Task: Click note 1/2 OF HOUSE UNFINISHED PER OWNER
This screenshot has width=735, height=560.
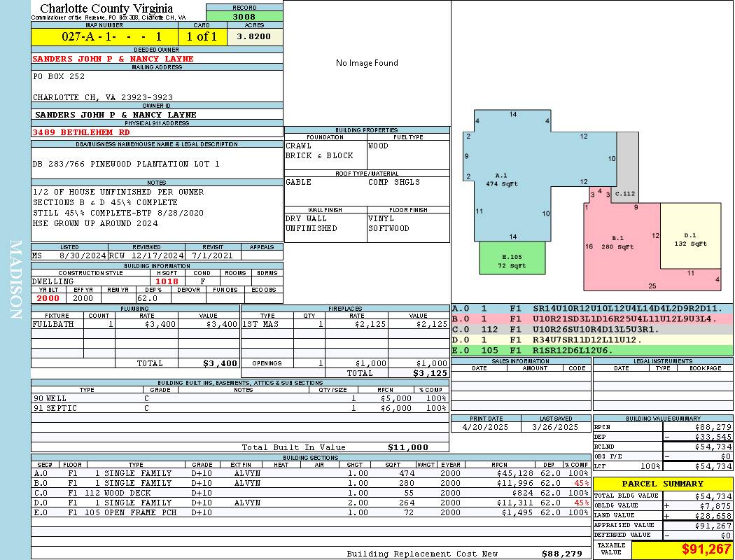Action: click(118, 192)
